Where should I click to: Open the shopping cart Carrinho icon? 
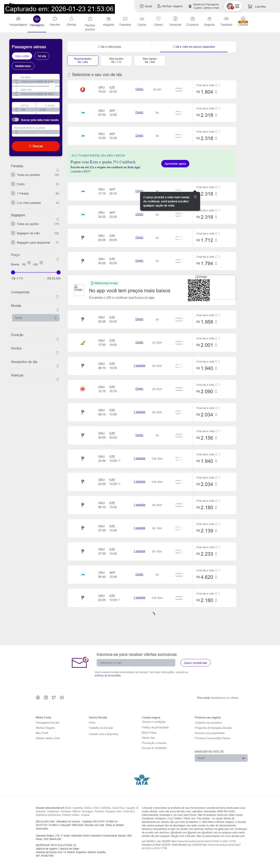point(250,6)
